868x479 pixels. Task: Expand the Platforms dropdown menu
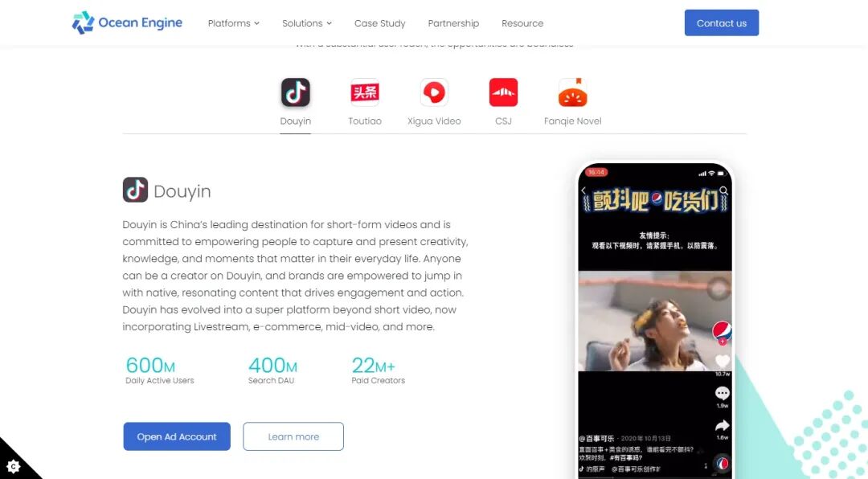(234, 23)
